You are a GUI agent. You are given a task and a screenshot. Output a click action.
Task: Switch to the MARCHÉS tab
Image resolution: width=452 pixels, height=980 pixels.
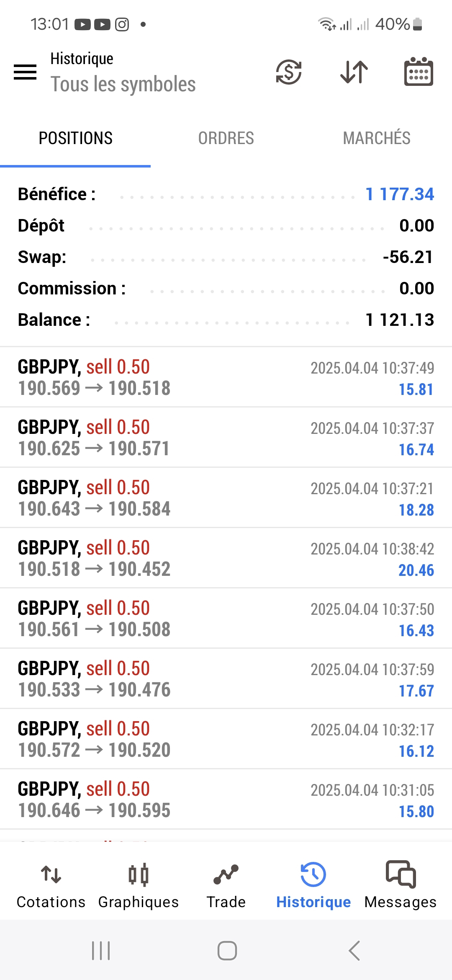pos(377,138)
